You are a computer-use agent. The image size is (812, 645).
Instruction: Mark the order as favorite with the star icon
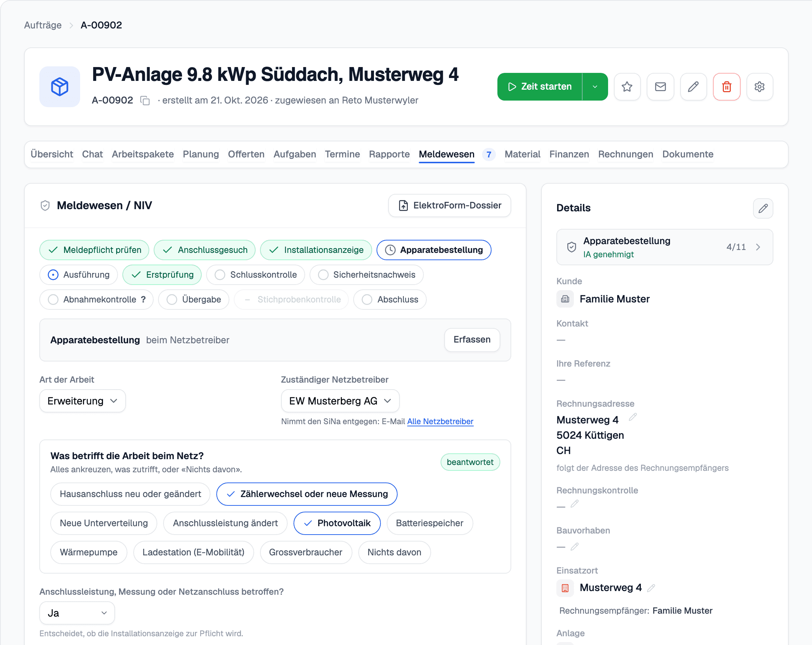coord(627,87)
